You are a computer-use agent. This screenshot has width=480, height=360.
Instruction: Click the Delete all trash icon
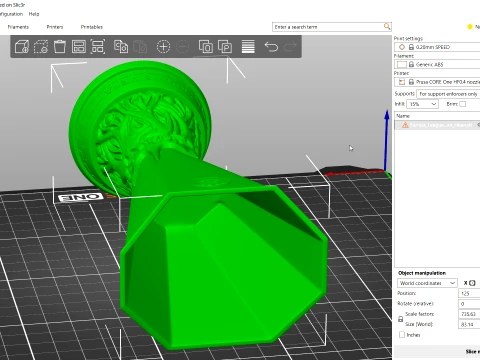point(60,46)
